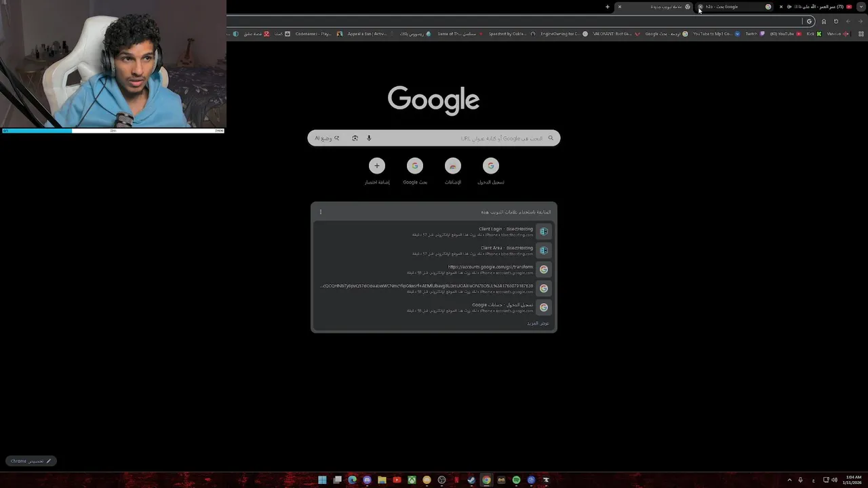Click عرض المزيد to show more
The width and height of the screenshot is (868, 488).
pyautogui.click(x=538, y=323)
